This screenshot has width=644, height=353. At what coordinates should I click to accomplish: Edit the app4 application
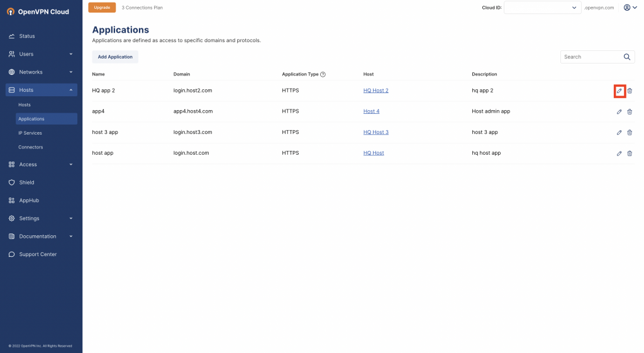tap(619, 112)
